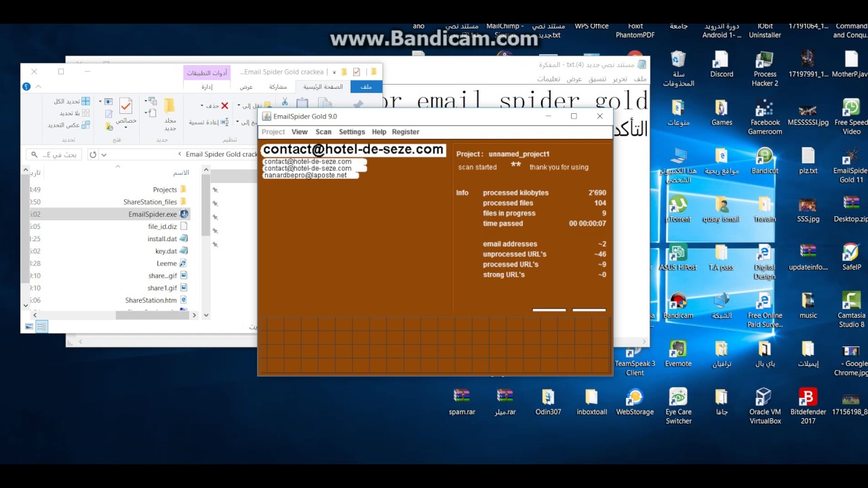Open Eye Care Switcher desktop shortcut
The image size is (868, 488).
[678, 406]
